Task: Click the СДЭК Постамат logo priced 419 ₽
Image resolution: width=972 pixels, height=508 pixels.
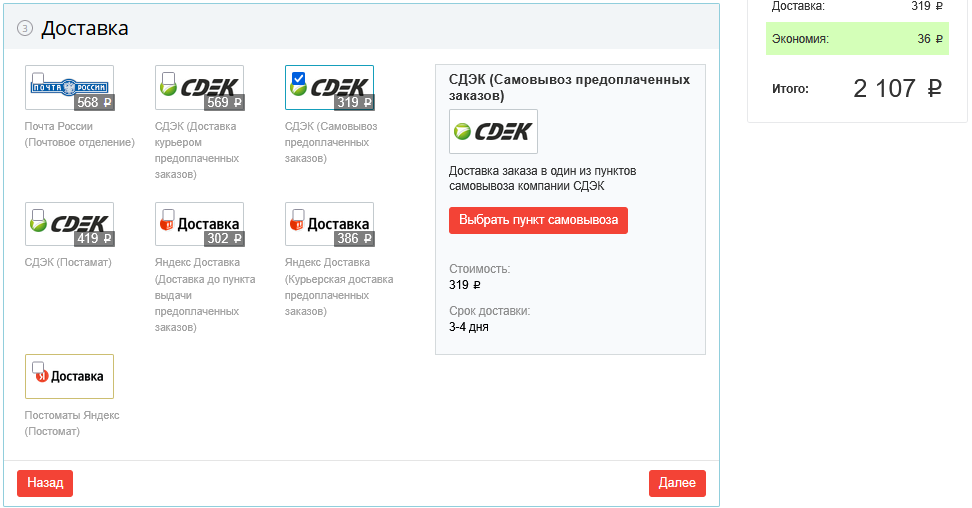Action: [75, 224]
